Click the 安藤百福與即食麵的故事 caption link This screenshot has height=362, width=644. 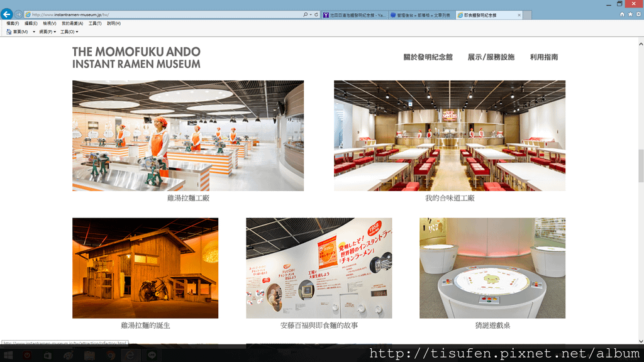pos(319,326)
